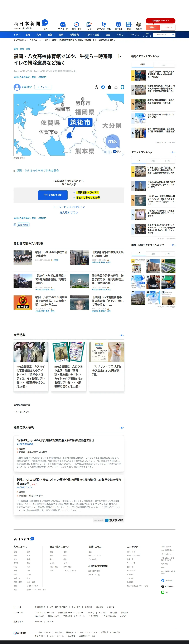
Task: Open the カテゴリ一覧 hamburger menu
Action: [x=147, y=35]
